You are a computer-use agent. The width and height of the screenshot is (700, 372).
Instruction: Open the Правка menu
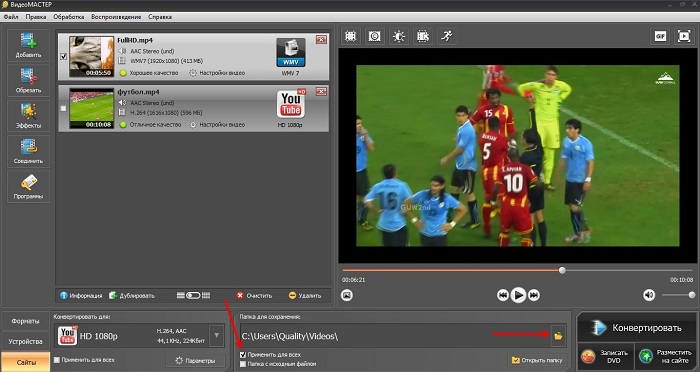coord(36,17)
